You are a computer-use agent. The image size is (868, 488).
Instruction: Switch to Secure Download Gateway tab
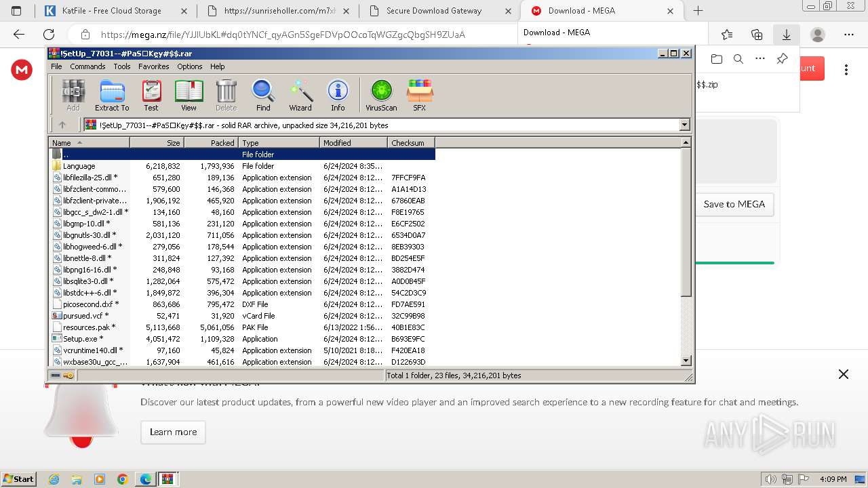[x=441, y=11]
